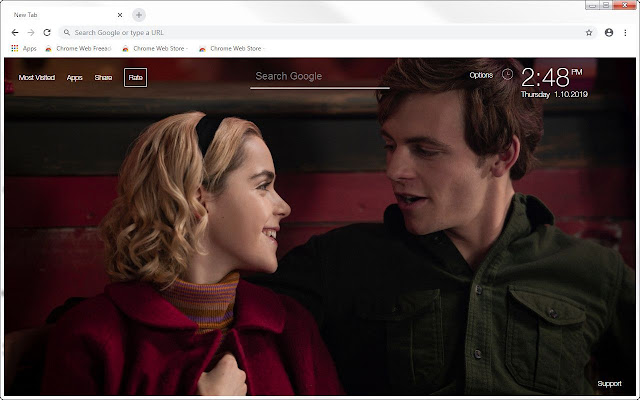Click the Search Google input field
640x400 pixels.
click(x=320, y=77)
